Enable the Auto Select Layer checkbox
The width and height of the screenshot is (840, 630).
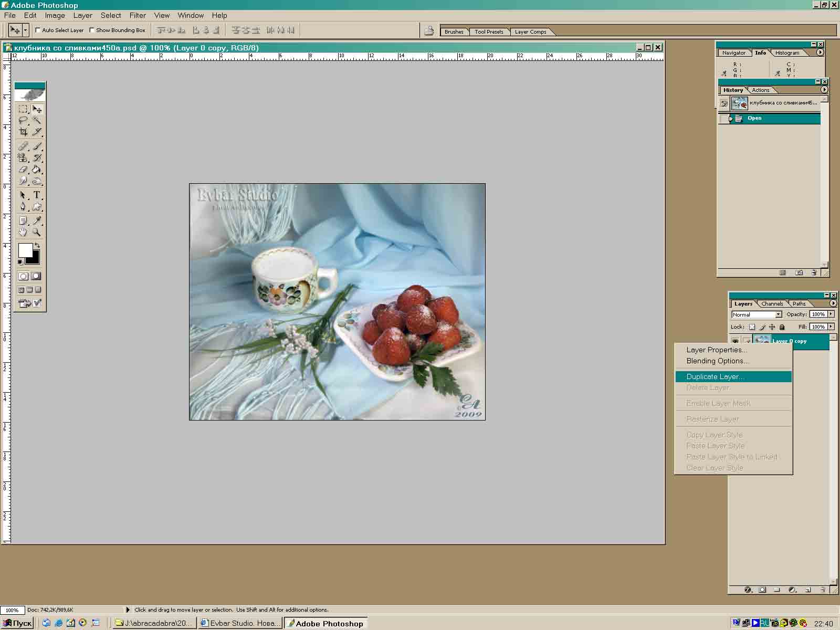pyautogui.click(x=38, y=30)
